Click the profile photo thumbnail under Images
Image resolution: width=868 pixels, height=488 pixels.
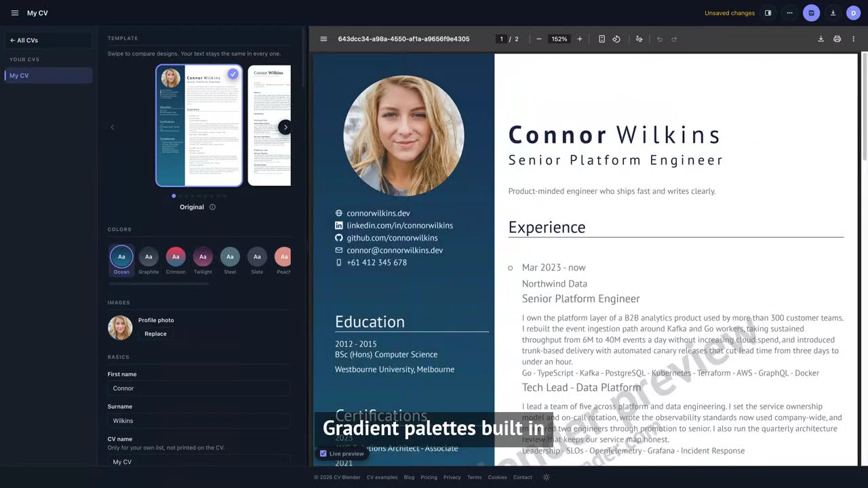point(120,328)
